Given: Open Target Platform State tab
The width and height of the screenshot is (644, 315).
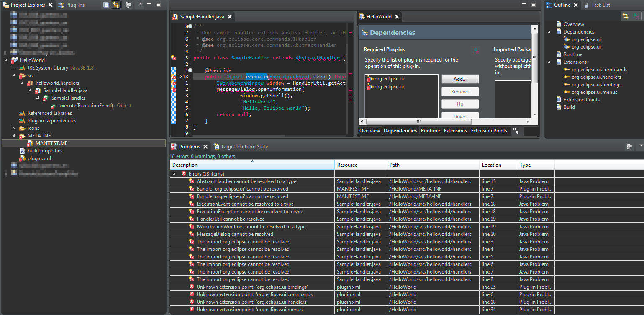Looking at the screenshot, I should coord(241,147).
